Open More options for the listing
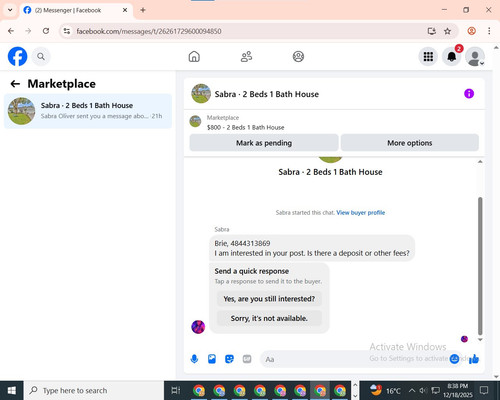 (410, 143)
